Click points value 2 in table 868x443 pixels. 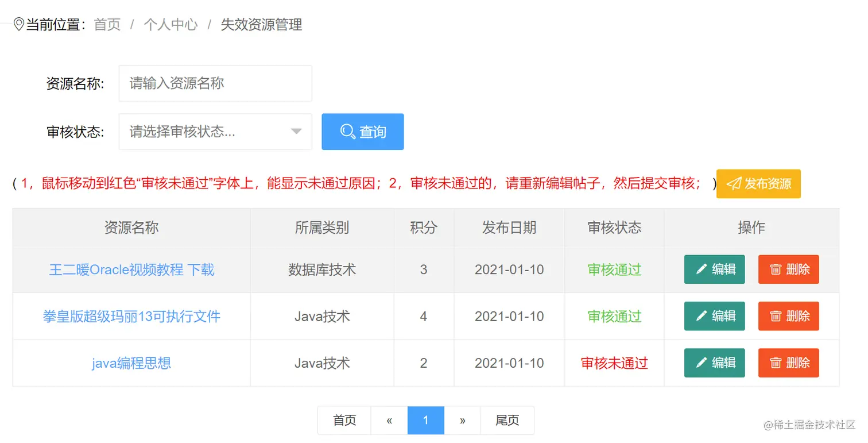click(x=424, y=363)
